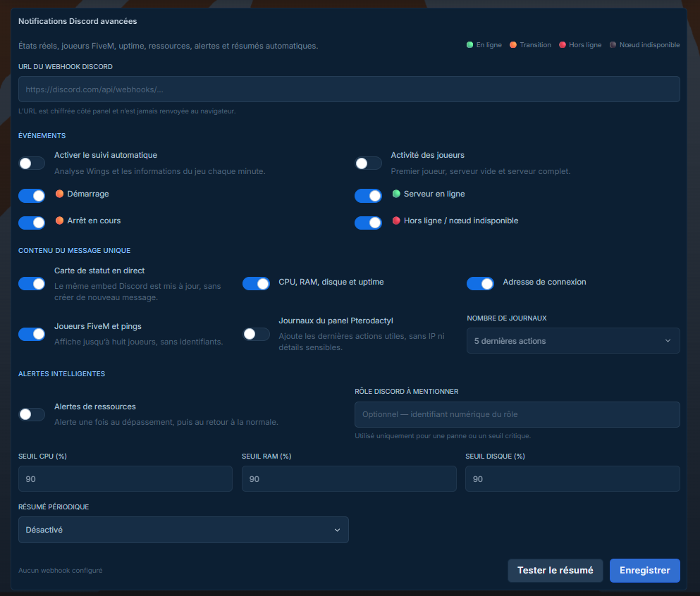The height and width of the screenshot is (596, 700).
Task: Open the Résumé périodique dropdown
Action: click(x=183, y=530)
